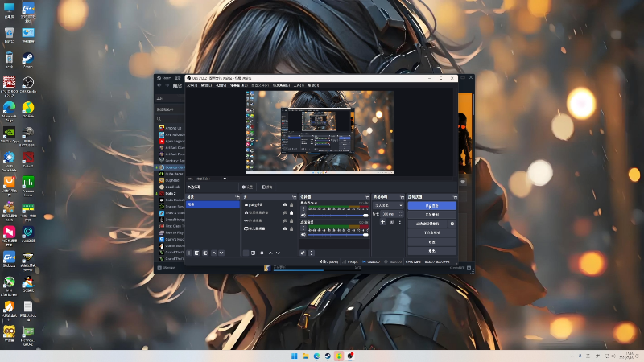644x362 pixels.
Task: Move scene up arrow in Scenes panel
Action: (213, 253)
